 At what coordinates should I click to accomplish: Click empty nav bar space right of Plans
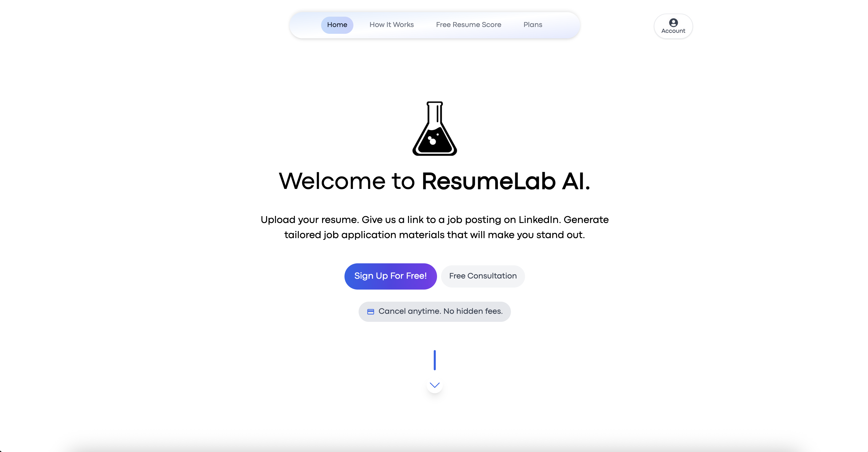point(561,25)
